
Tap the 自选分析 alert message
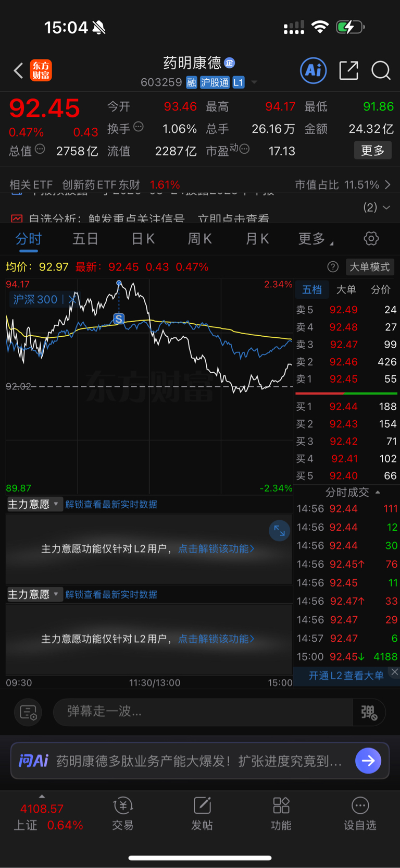tap(141, 218)
